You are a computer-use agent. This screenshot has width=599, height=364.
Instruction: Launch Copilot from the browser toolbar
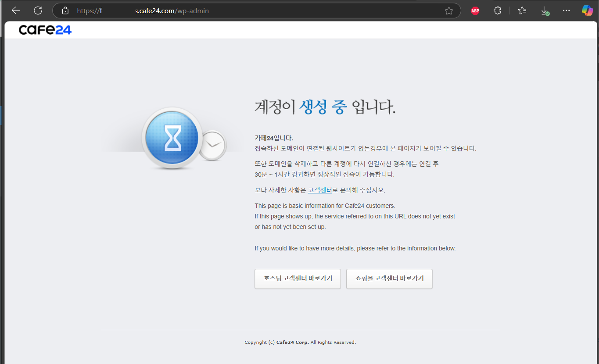[587, 11]
